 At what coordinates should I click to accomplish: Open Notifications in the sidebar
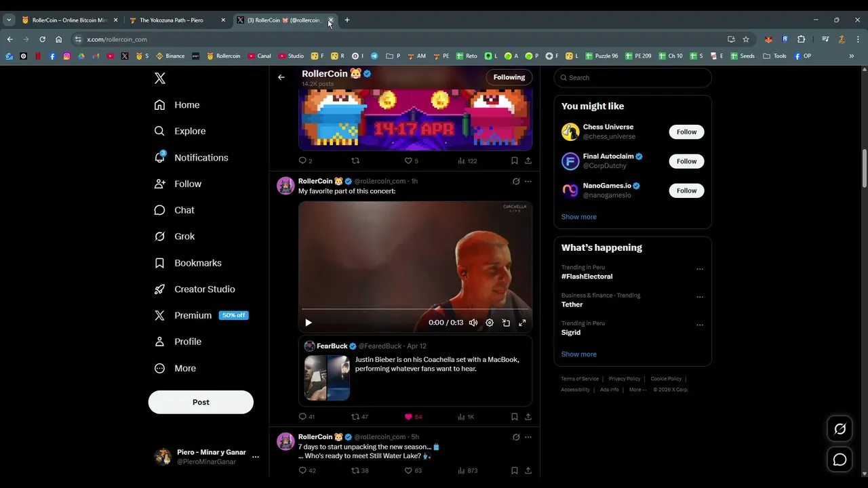191,157
